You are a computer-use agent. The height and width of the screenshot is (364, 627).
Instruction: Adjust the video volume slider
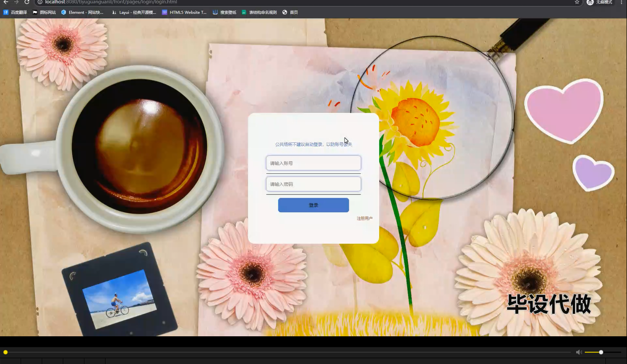click(x=603, y=352)
